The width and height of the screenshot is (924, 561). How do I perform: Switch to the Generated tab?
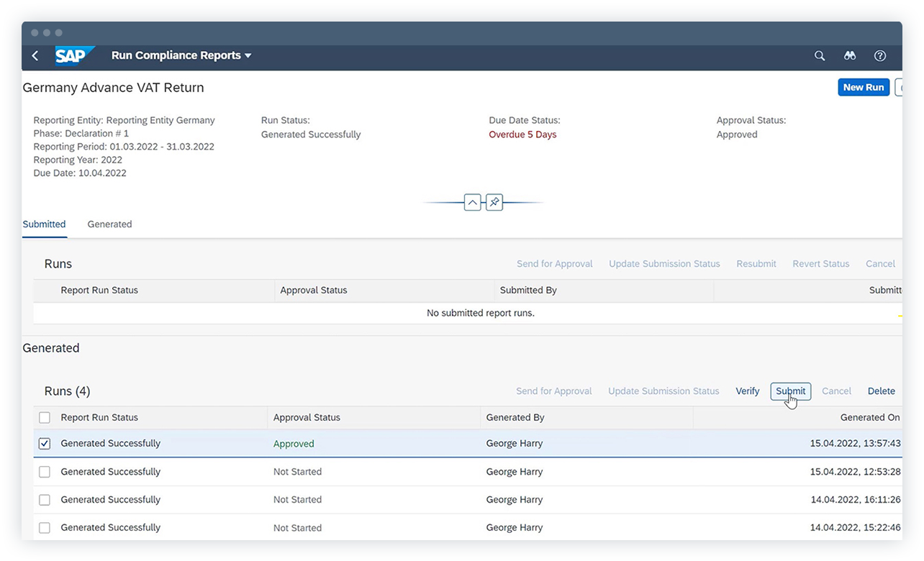coord(109,224)
